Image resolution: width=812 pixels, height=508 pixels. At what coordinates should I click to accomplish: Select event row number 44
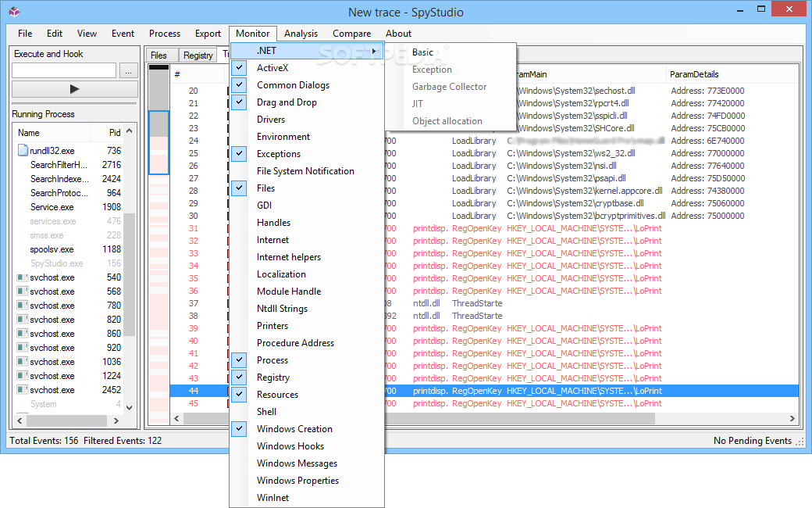(484, 391)
